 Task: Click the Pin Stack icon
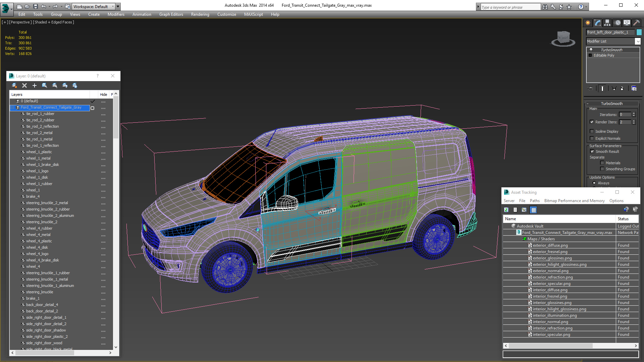tap(591, 88)
